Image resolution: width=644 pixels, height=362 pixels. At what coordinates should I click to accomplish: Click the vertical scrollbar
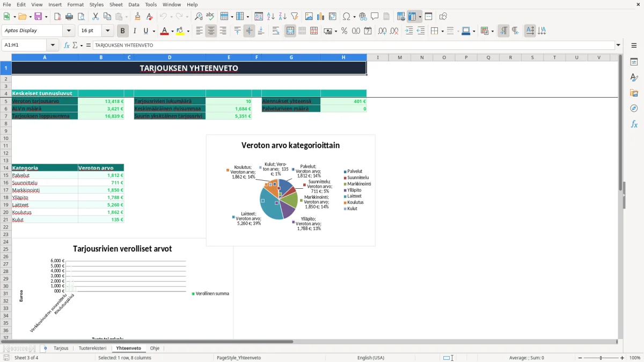621,196
